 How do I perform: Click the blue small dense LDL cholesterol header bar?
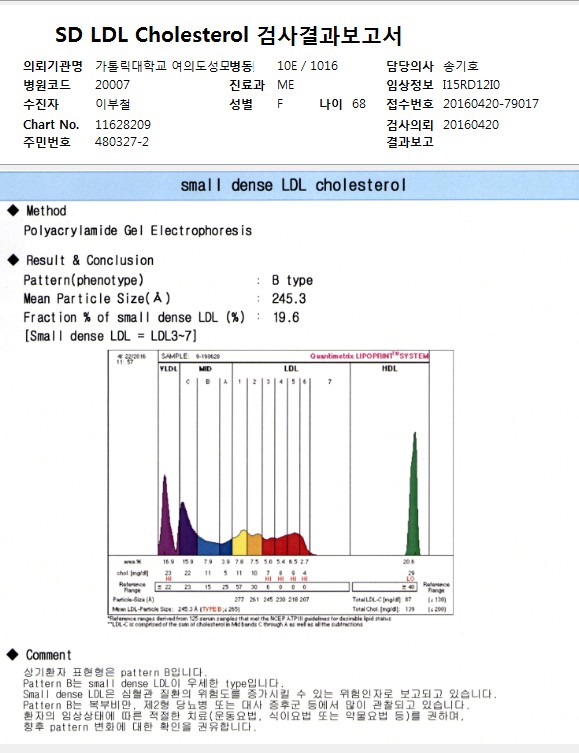click(x=290, y=185)
